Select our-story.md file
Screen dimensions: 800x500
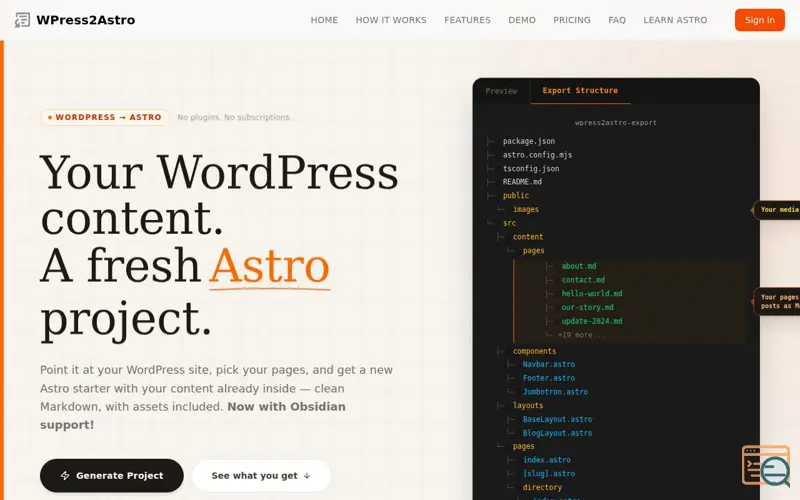tap(587, 307)
